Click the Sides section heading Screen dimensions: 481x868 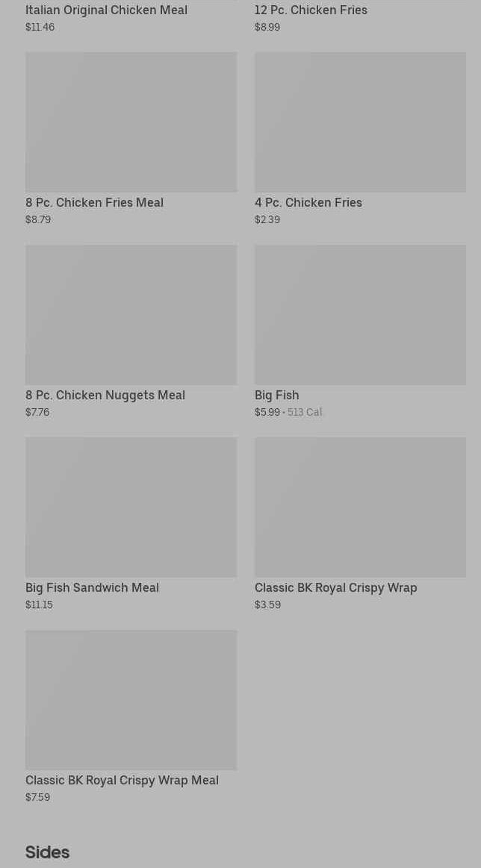(47, 852)
